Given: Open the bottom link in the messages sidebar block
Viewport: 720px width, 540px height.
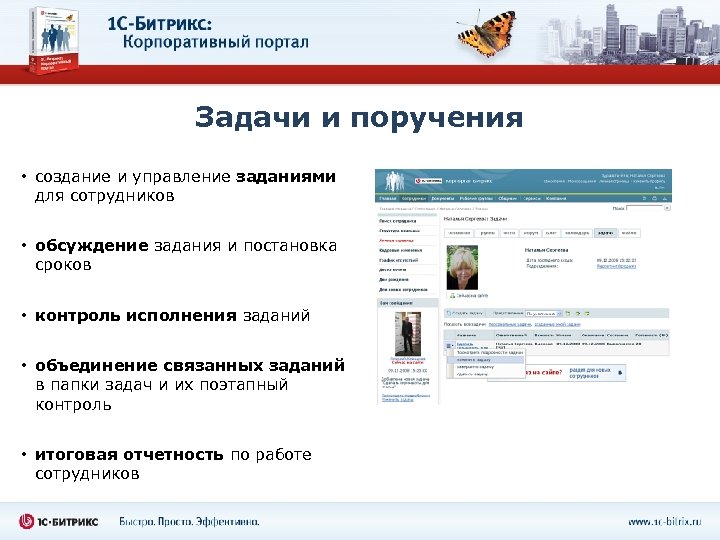Looking at the screenshot, I should 397,399.
